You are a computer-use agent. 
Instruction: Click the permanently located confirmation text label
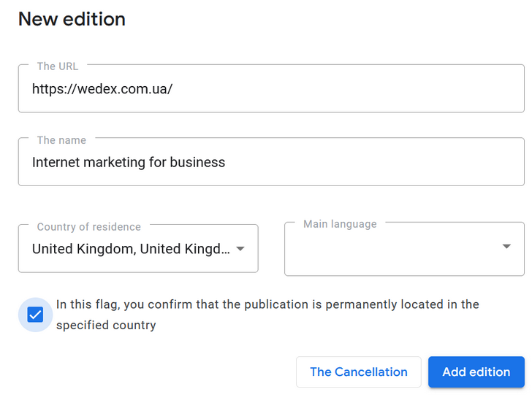pos(267,315)
